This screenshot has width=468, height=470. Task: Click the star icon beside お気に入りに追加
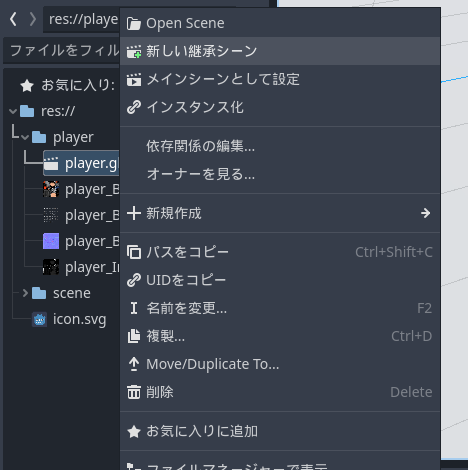(x=134, y=431)
